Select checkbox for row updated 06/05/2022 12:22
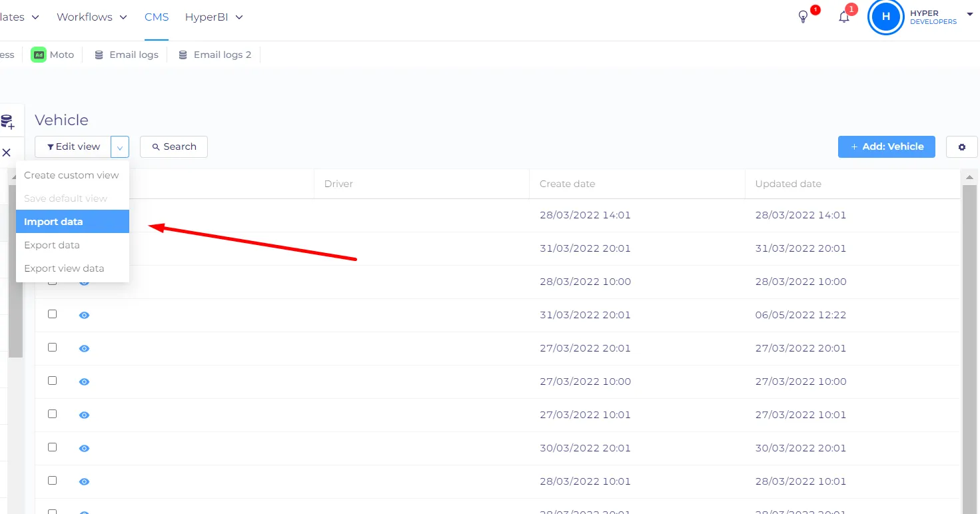This screenshot has width=980, height=514. click(53, 314)
